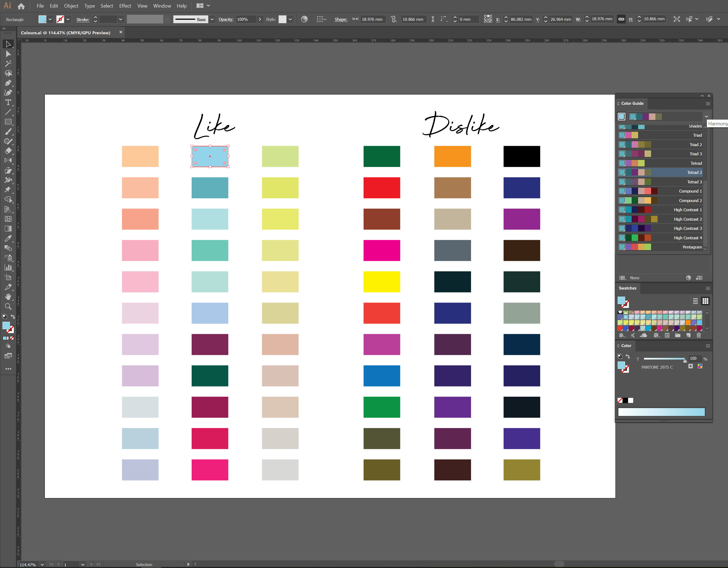This screenshot has height=568, width=728.
Task: Select the Zoom tool in toolbar
Action: pos(8,307)
